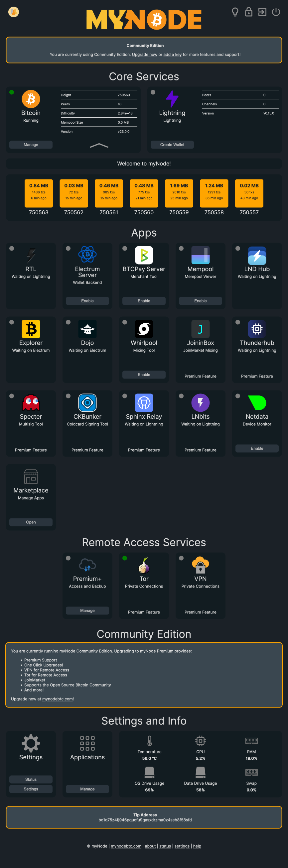Image resolution: width=288 pixels, height=868 pixels.
Task: Collapse the Bitcoin details chevron
Action: click(99, 146)
